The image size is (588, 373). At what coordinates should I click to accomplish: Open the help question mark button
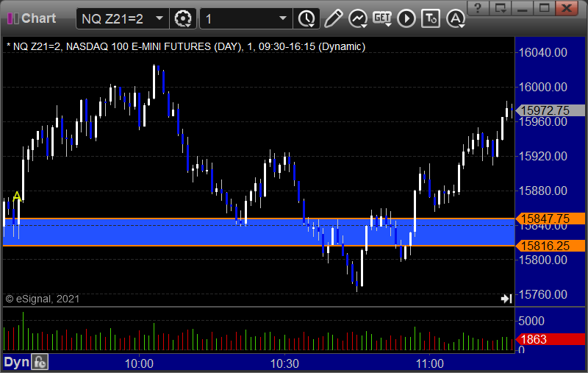[x=478, y=7]
